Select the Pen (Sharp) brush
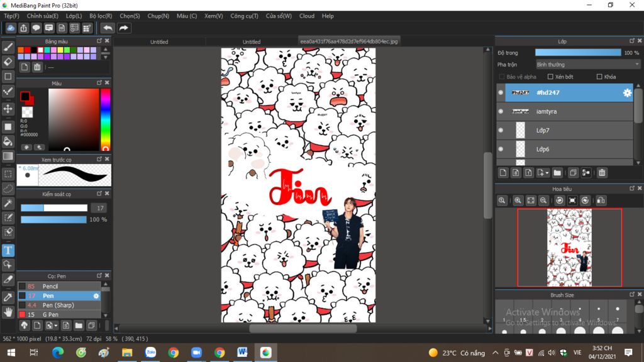Viewport: 644px width, 362px height. [x=58, y=305]
